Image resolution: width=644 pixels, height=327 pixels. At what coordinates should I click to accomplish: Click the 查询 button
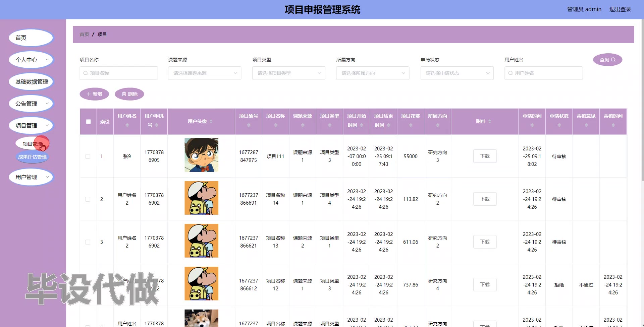coord(608,60)
